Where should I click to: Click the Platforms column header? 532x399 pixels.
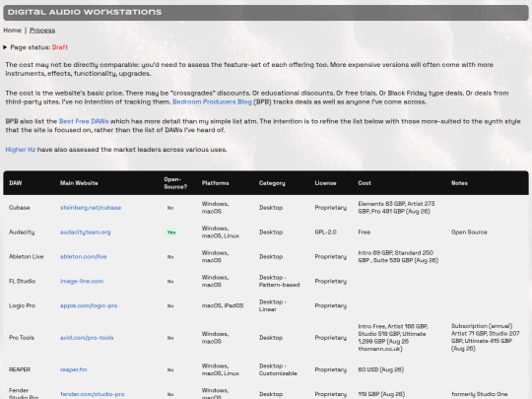215,183
